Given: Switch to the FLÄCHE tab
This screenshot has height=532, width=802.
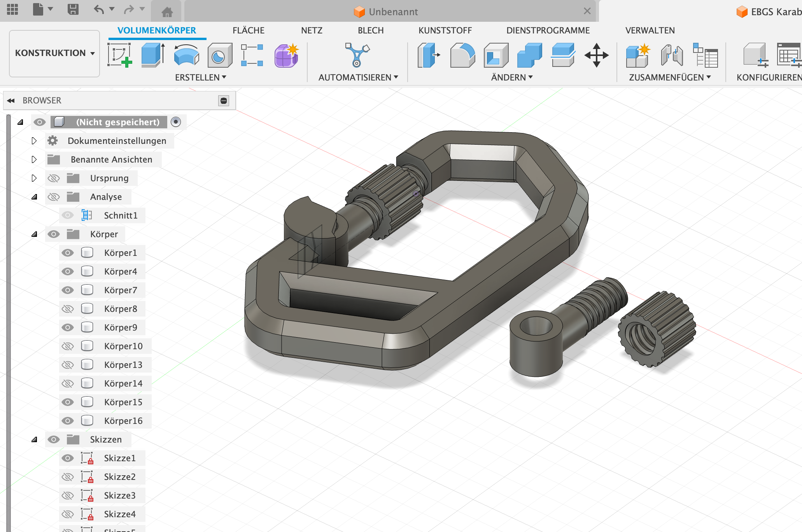Looking at the screenshot, I should click(x=249, y=30).
